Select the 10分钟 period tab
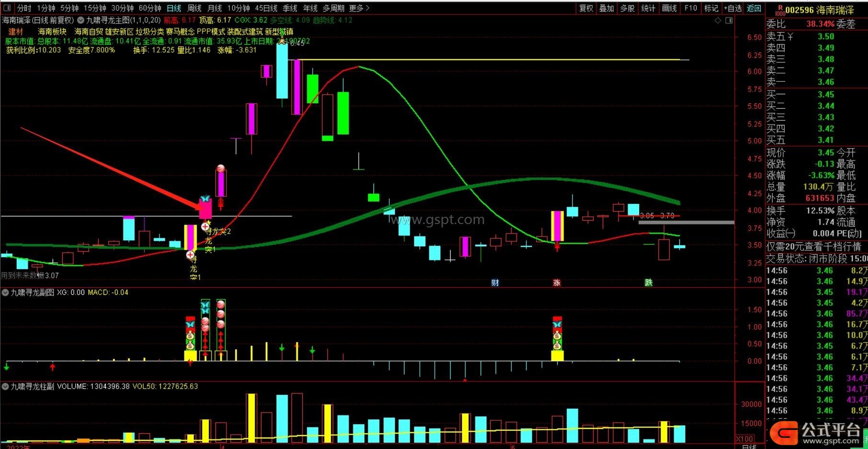This screenshot has height=449, width=868. 238,8
